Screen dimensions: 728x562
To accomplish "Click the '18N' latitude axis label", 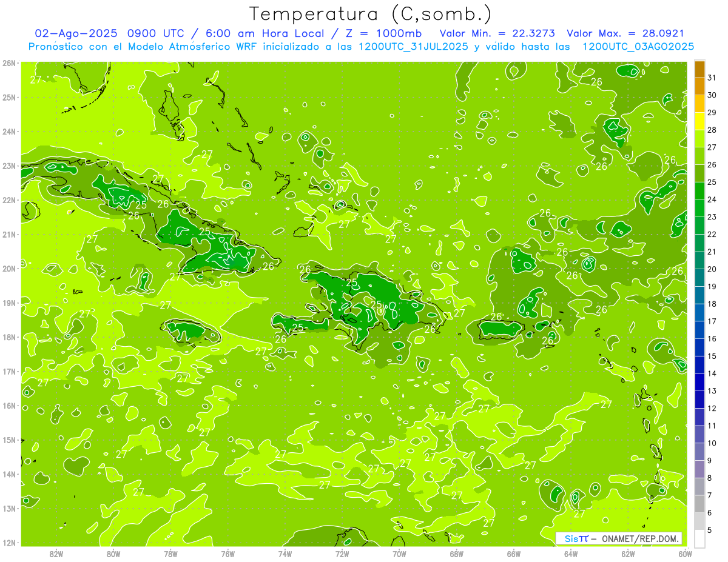I will tap(9, 337).
